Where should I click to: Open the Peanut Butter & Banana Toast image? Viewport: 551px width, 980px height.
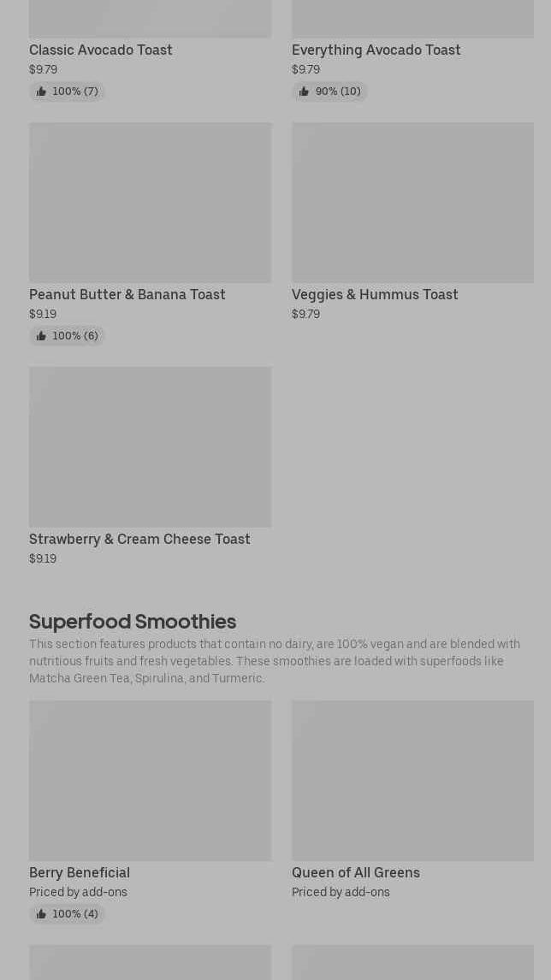click(x=150, y=203)
